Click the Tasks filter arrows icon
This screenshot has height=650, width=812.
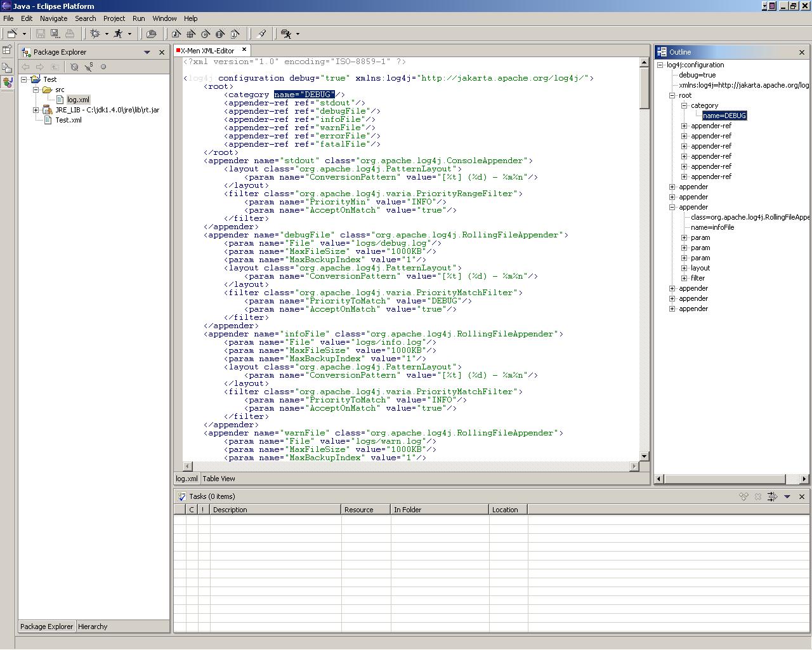[772, 496]
